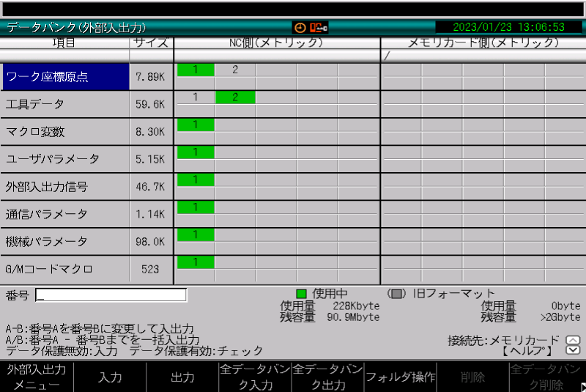This screenshot has width=586, height=392.
Task: Click the 523 size value
Action: coord(150,269)
